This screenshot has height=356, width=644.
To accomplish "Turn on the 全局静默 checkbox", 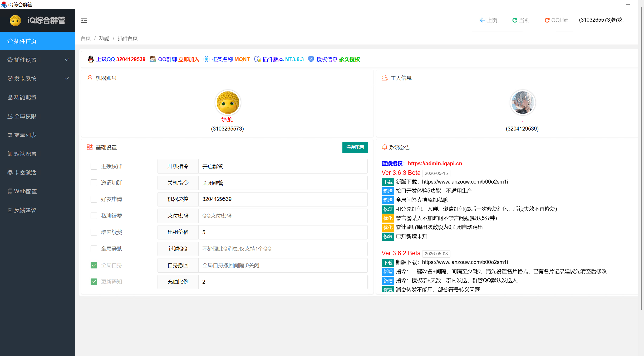I will [94, 249].
